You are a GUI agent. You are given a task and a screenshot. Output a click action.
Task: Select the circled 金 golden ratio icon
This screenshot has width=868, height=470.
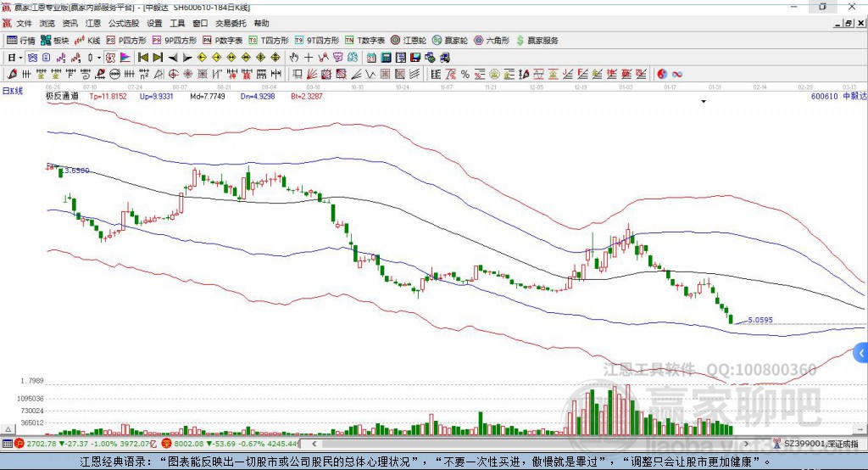point(494,75)
